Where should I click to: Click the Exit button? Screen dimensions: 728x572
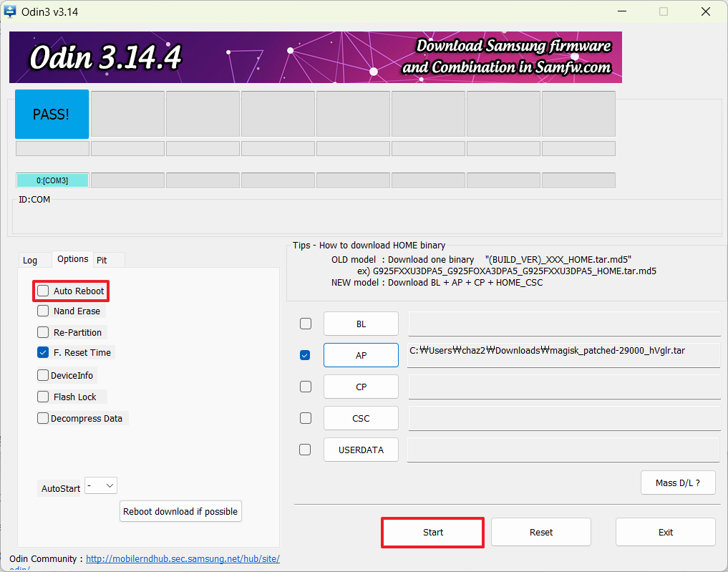[665, 532]
